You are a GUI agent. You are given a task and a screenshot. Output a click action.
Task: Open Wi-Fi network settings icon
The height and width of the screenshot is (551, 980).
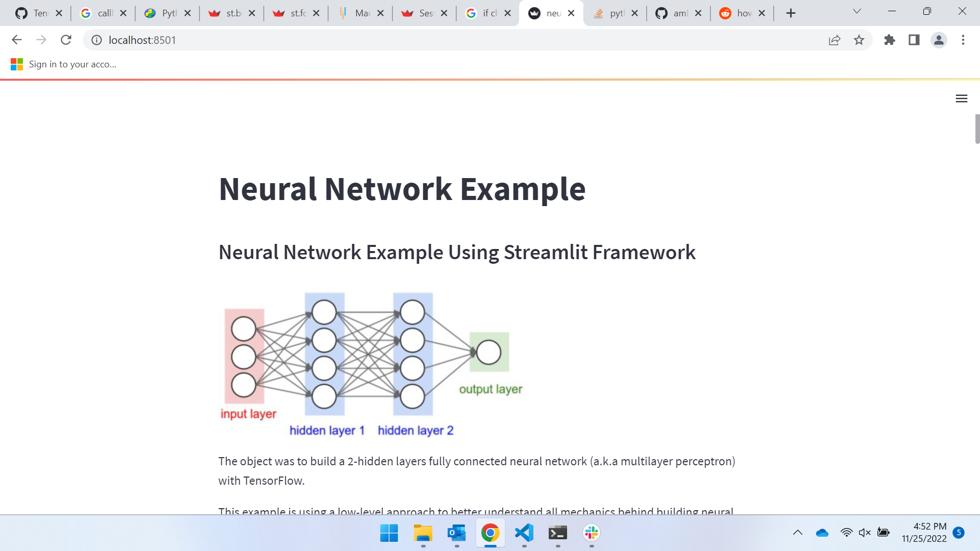tap(846, 533)
